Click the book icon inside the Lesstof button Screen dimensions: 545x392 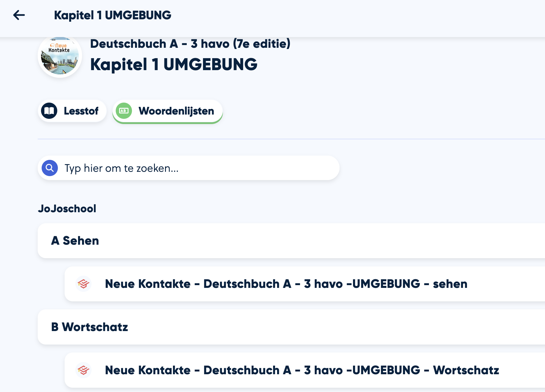click(50, 111)
